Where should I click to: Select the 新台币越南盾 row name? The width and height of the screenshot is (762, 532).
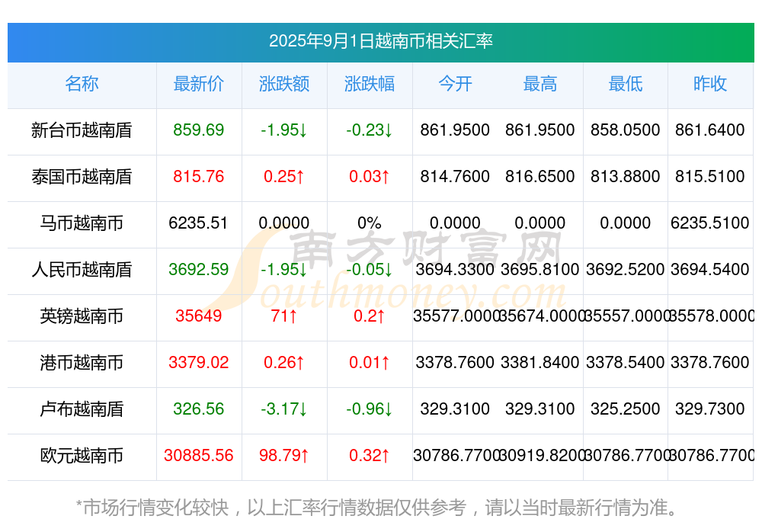pos(82,130)
